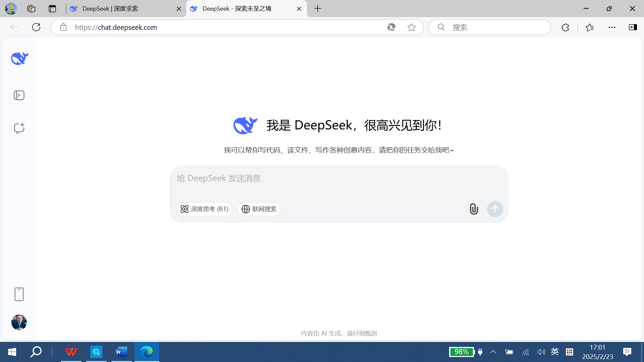Open the workspaces icon in the title bar

click(x=31, y=9)
